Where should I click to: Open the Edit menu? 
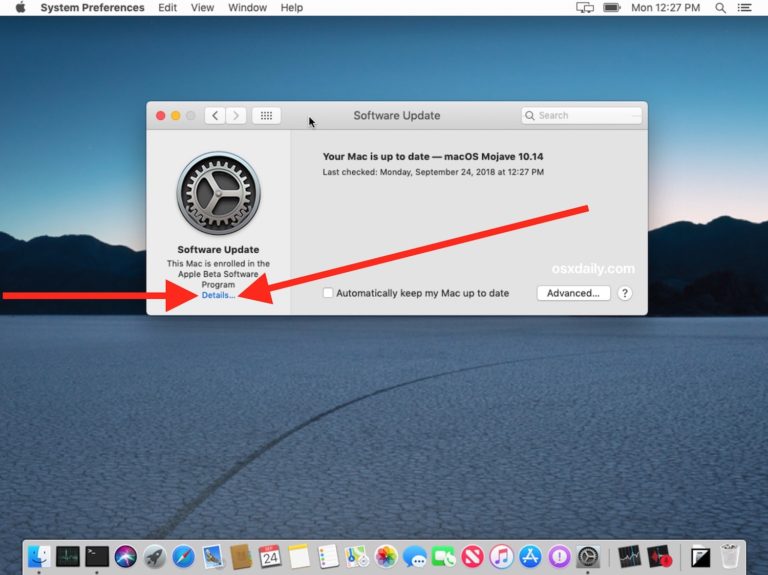click(x=168, y=8)
